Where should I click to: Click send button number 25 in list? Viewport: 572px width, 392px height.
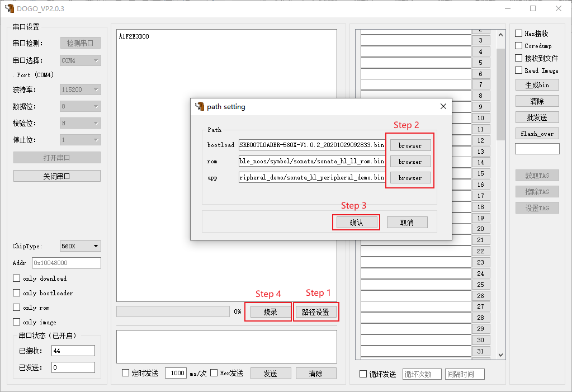480,284
